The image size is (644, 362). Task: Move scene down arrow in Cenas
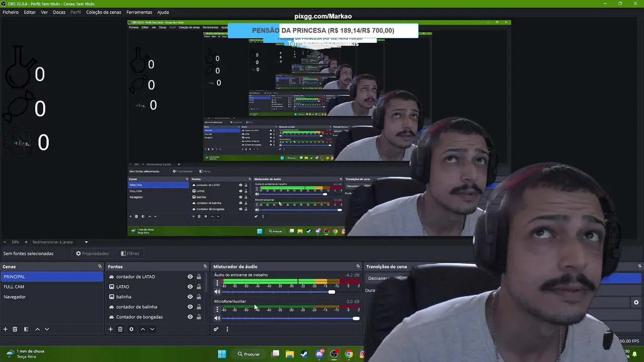coord(47,329)
